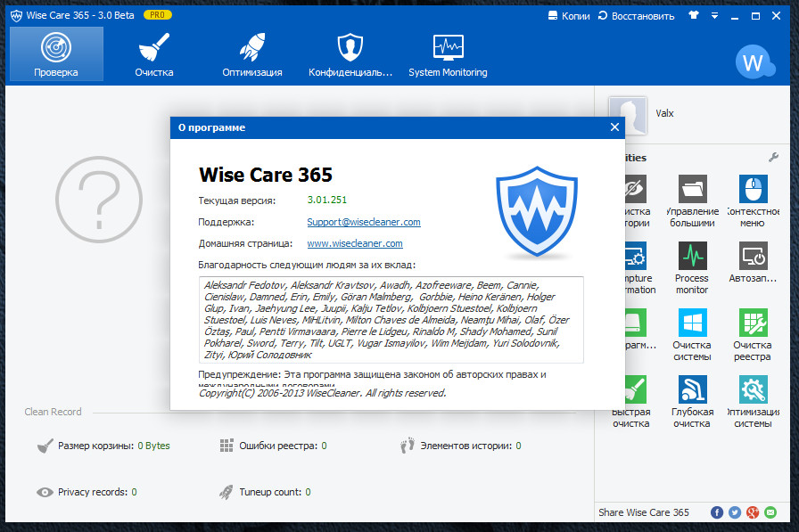Click the user profile avatar picture
This screenshot has width=799, height=532.
(x=628, y=116)
